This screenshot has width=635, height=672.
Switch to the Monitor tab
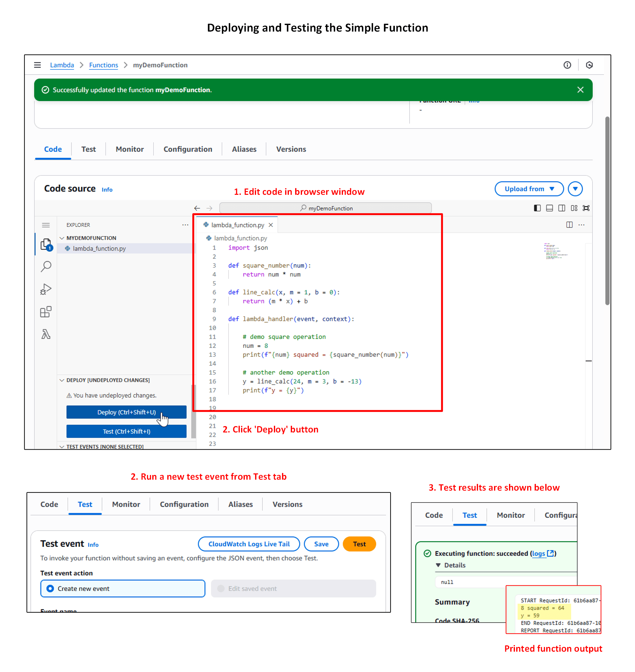[130, 149]
